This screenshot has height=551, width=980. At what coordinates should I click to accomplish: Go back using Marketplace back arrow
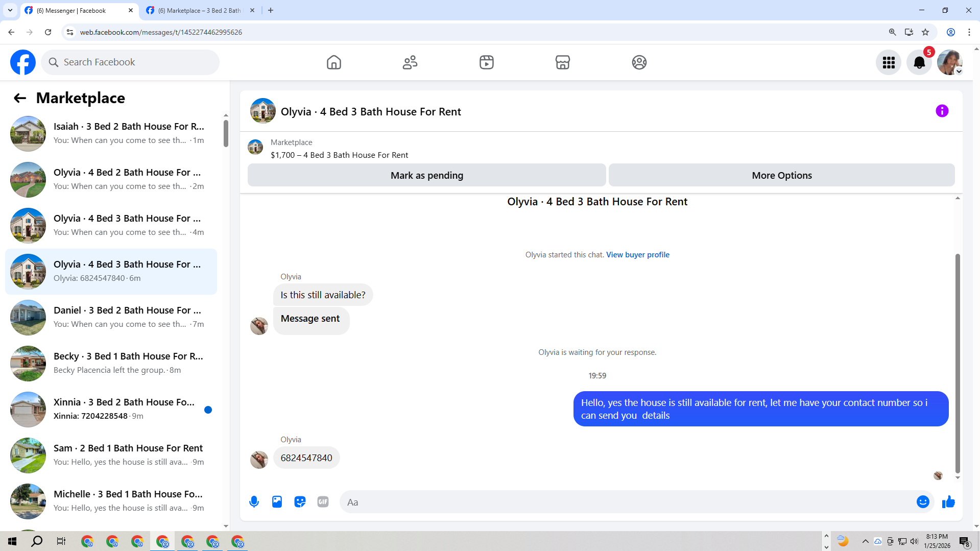click(x=19, y=98)
